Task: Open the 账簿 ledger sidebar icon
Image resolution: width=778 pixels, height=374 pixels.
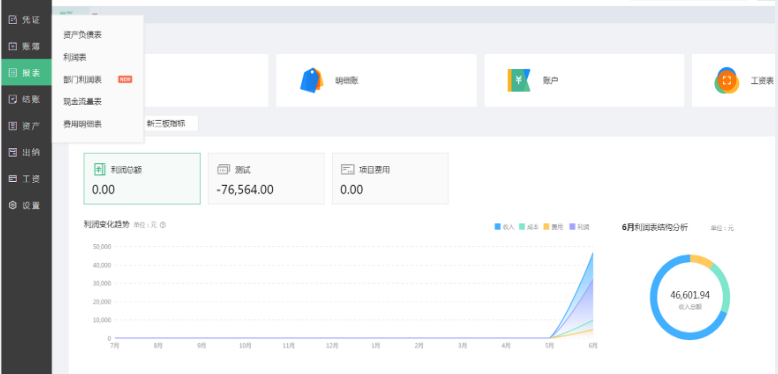Action: [x=13, y=46]
